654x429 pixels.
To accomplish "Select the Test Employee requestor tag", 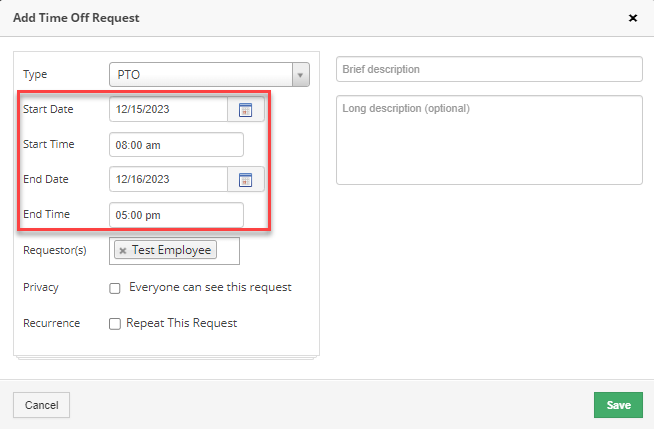I will point(171,250).
